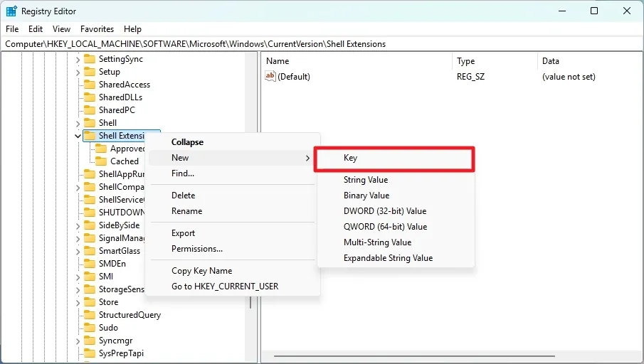The width and height of the screenshot is (644, 364).
Task: Click the (Default) string value icon
Action: [x=270, y=77]
